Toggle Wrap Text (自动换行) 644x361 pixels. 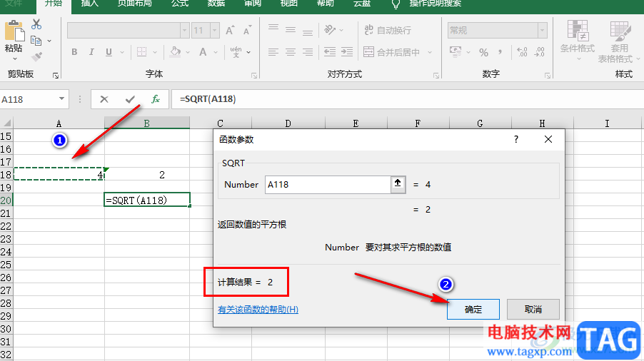(388, 30)
